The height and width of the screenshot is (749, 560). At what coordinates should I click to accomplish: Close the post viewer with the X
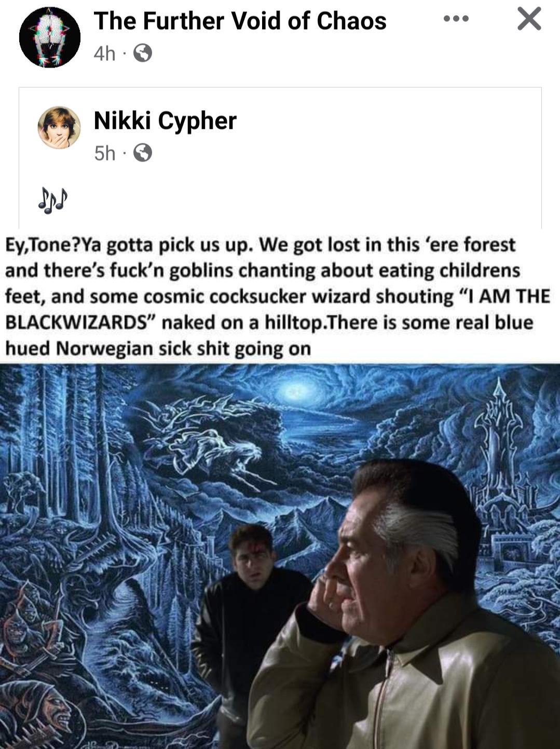coord(529,19)
